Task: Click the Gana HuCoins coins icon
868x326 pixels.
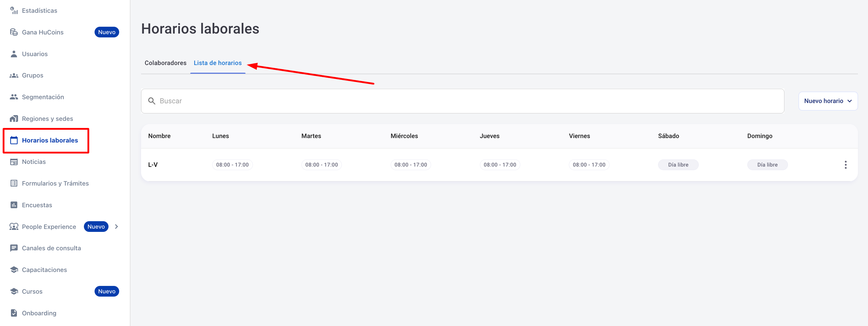Action: (x=14, y=32)
